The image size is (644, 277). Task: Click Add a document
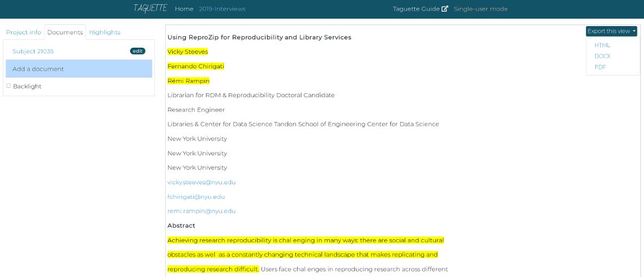click(79, 68)
